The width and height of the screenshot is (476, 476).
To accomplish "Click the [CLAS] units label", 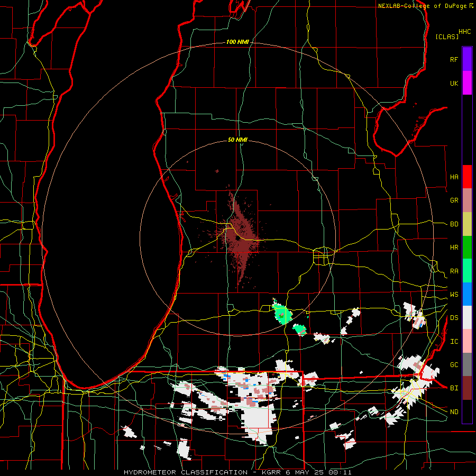I will coord(447,36).
